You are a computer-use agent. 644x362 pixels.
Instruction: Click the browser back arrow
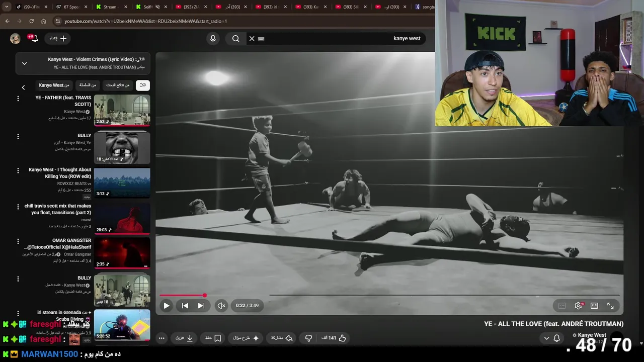coord(7,21)
